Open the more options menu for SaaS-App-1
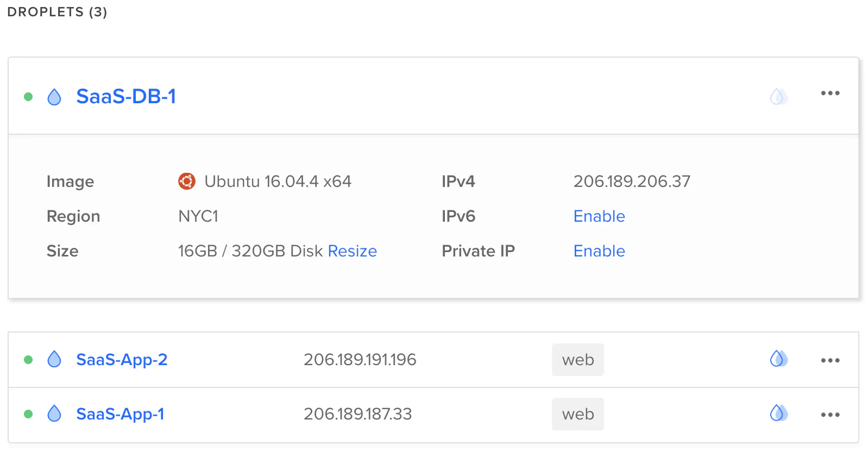This screenshot has width=868, height=451. click(830, 415)
